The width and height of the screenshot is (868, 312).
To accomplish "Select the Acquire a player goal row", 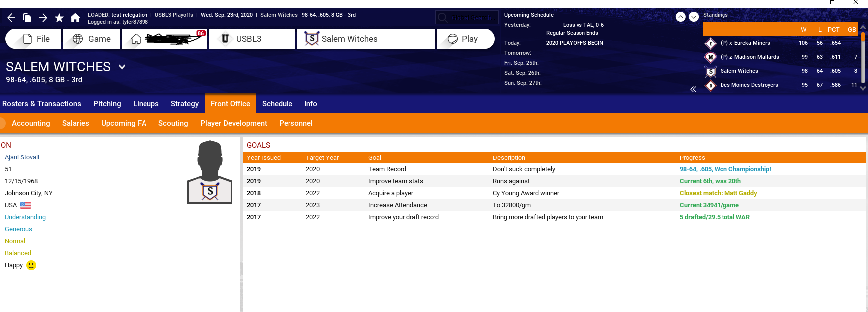I will [x=554, y=193].
